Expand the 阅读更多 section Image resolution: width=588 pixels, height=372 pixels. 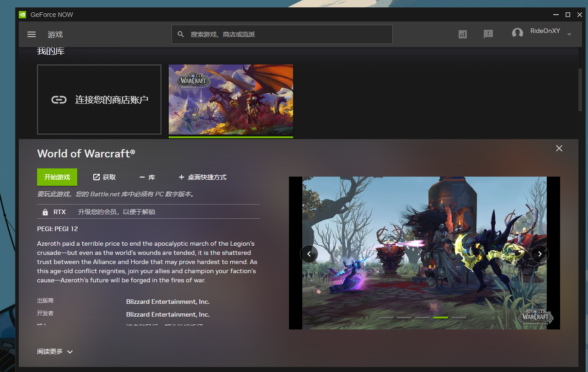(55, 351)
